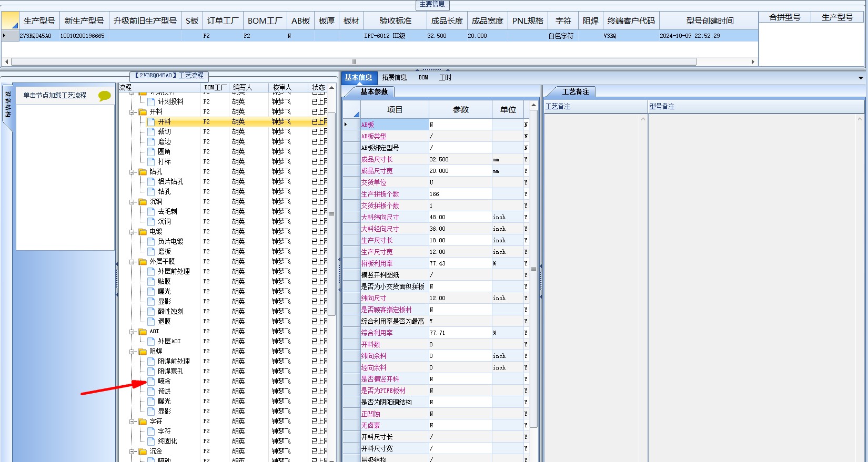Click the document icon beside 裁切
The height and width of the screenshot is (462, 868).
point(152,132)
